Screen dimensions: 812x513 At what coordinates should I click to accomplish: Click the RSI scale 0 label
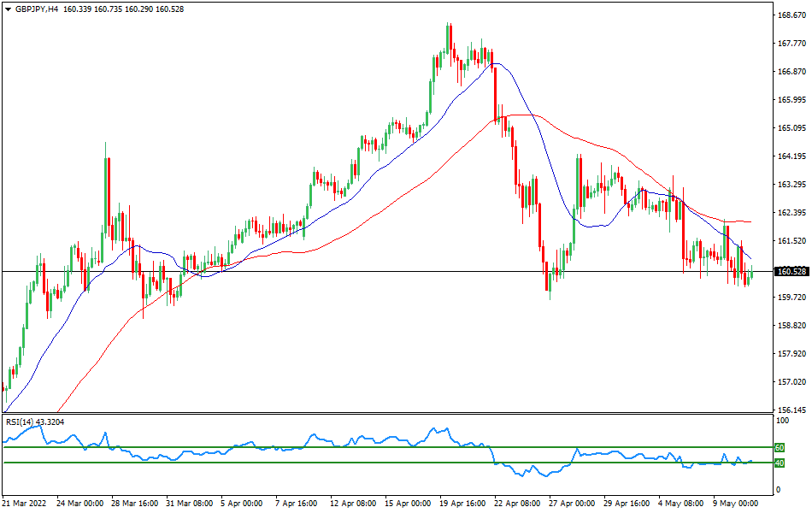coord(777,490)
